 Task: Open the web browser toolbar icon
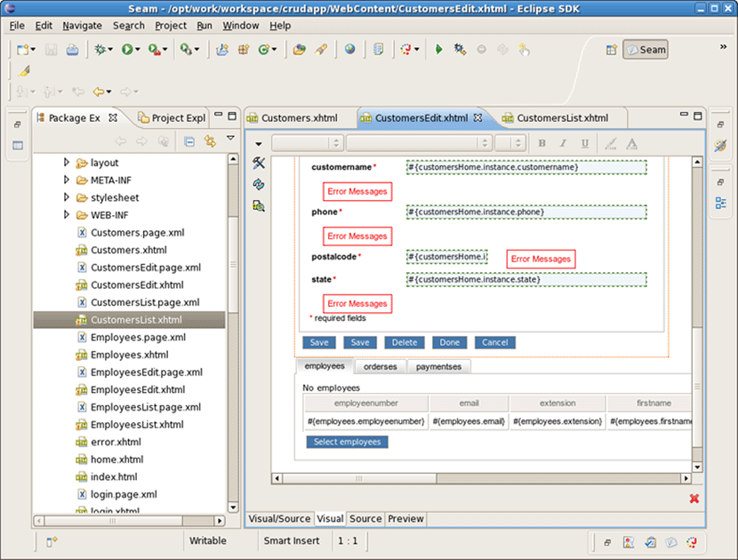(350, 49)
